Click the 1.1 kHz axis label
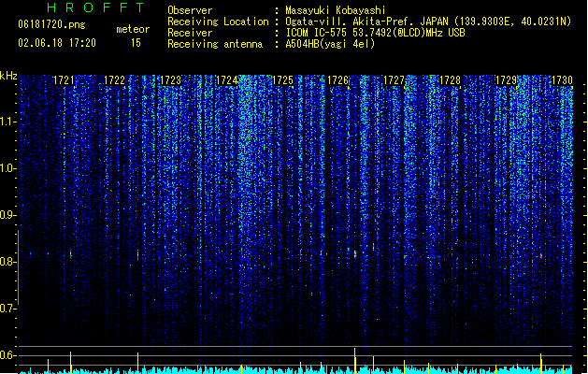This screenshot has height=374, width=588. coord(7,122)
